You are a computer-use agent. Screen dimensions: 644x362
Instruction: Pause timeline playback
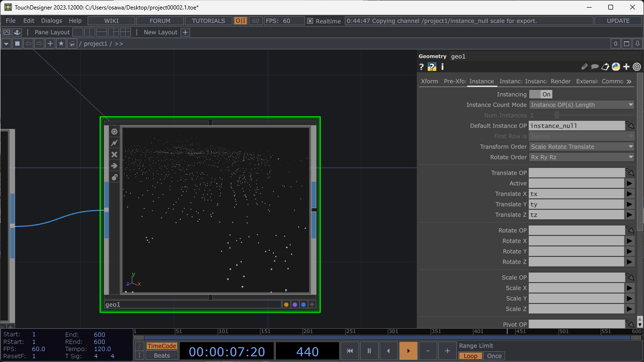pos(369,351)
